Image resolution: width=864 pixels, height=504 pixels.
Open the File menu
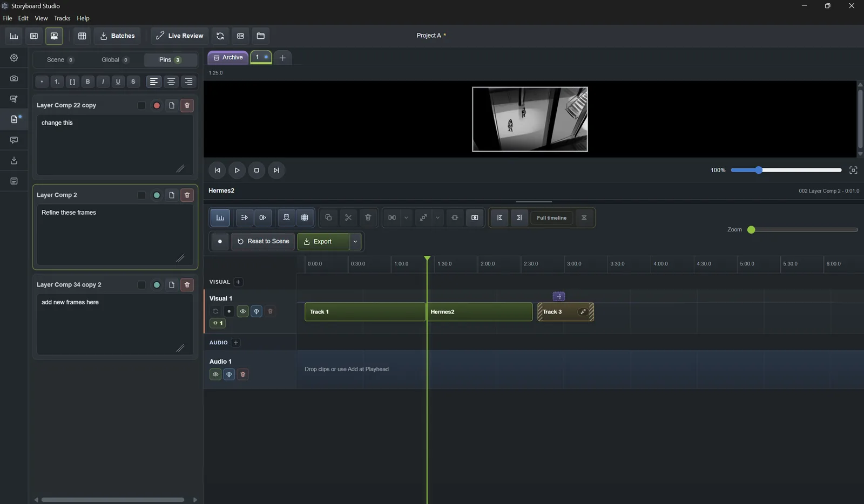(x=8, y=18)
